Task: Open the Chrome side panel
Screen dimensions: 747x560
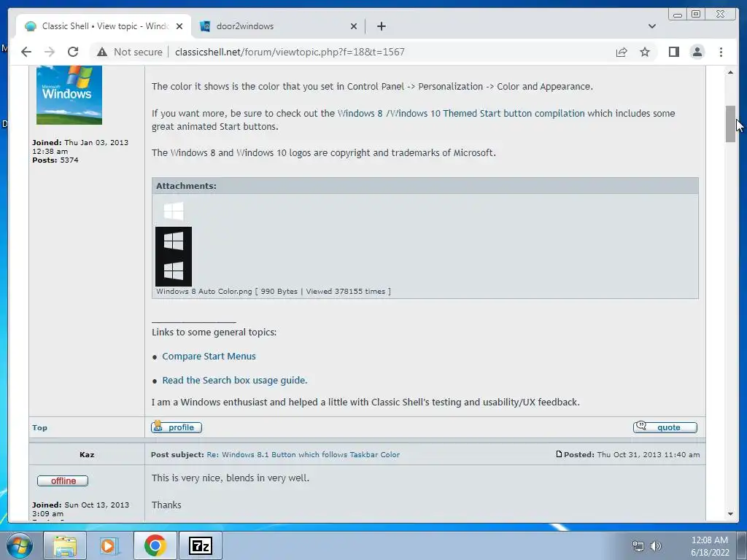Action: pos(673,52)
